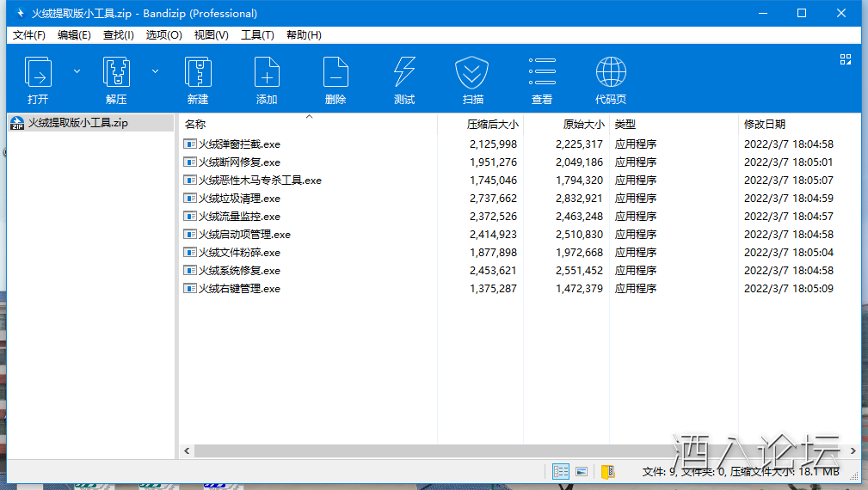Click the grid layout icon at toolbar right

pyautogui.click(x=846, y=59)
